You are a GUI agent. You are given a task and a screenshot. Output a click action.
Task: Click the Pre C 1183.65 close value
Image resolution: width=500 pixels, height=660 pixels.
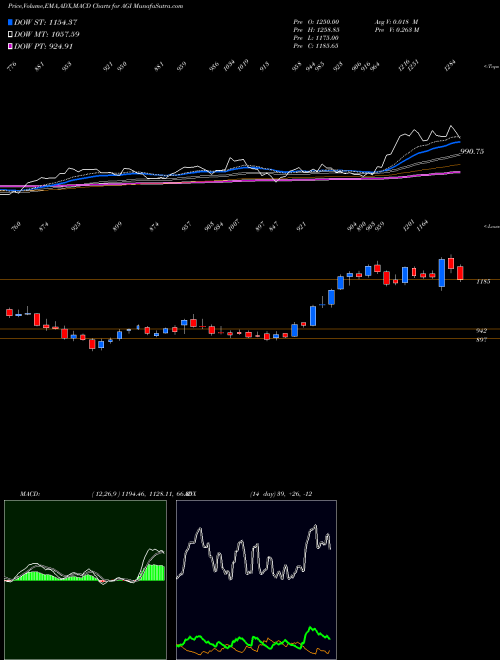click(x=316, y=46)
